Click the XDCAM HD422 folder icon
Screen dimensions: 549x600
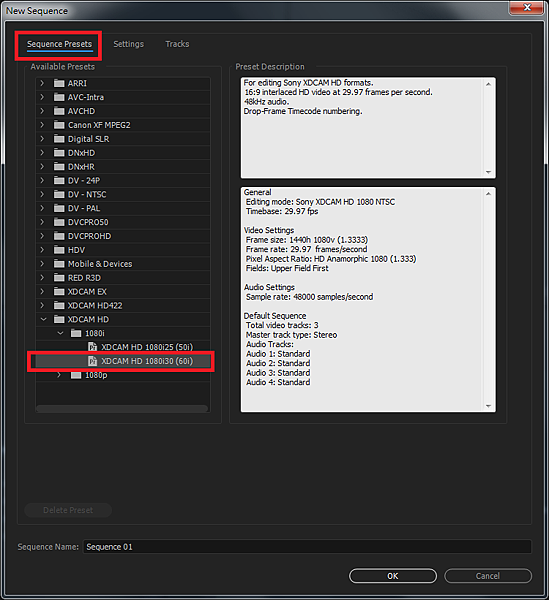tap(59, 305)
